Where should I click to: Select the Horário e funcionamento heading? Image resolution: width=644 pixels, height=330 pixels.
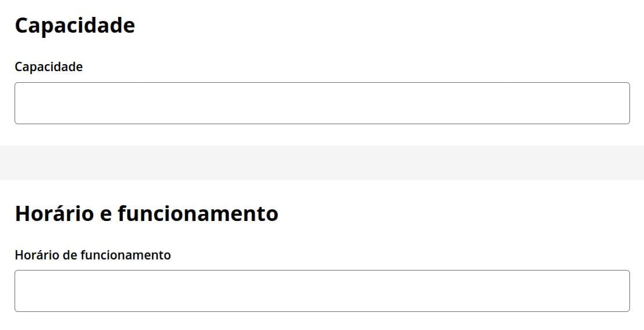point(146,214)
